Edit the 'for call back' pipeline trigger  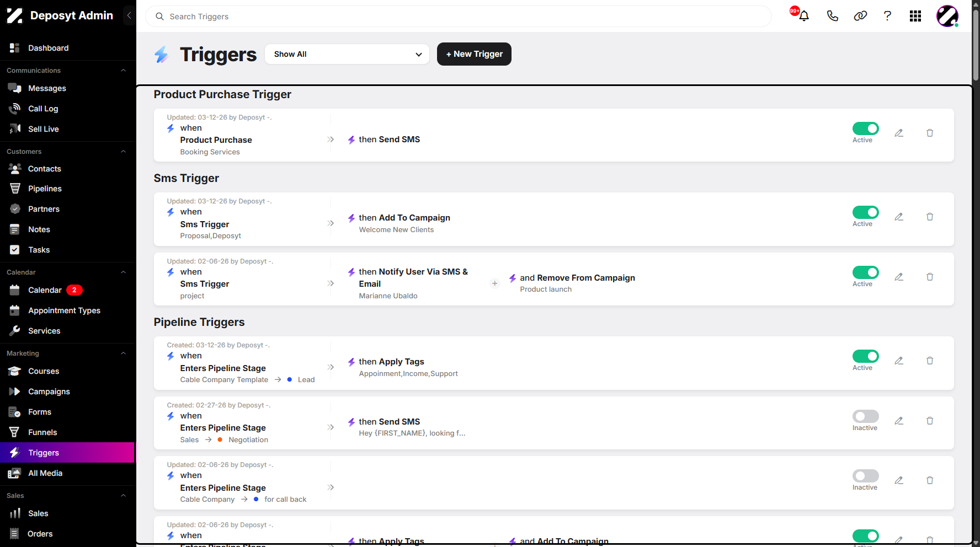[899, 480]
